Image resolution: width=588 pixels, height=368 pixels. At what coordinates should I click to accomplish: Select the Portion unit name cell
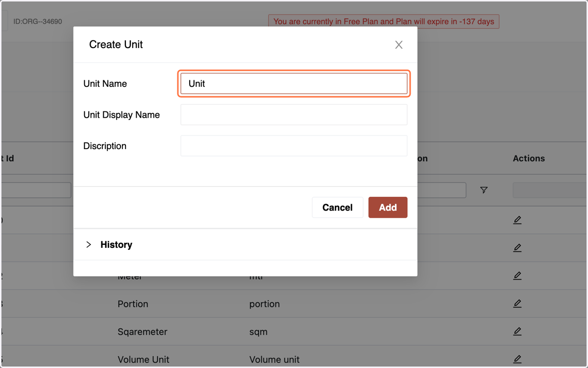pyautogui.click(x=133, y=304)
